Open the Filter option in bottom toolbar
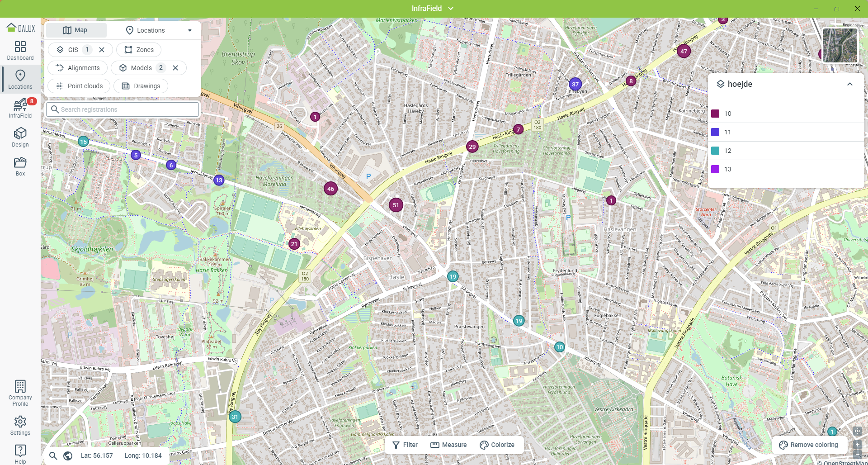This screenshot has height=465, width=868. [x=405, y=445]
